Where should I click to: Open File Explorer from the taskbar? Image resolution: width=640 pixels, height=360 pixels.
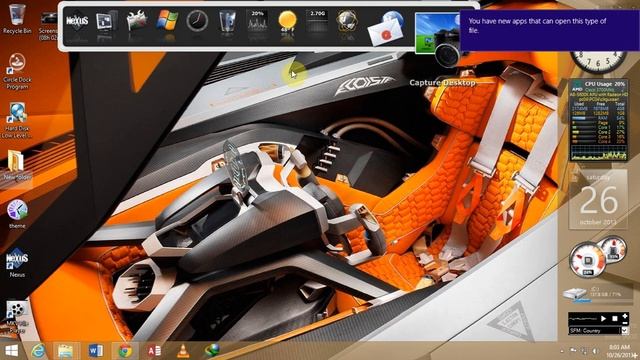(x=65, y=351)
